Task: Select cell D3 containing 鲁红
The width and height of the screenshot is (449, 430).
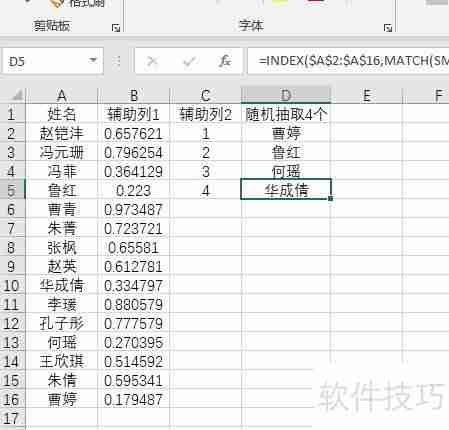Action: [286, 153]
